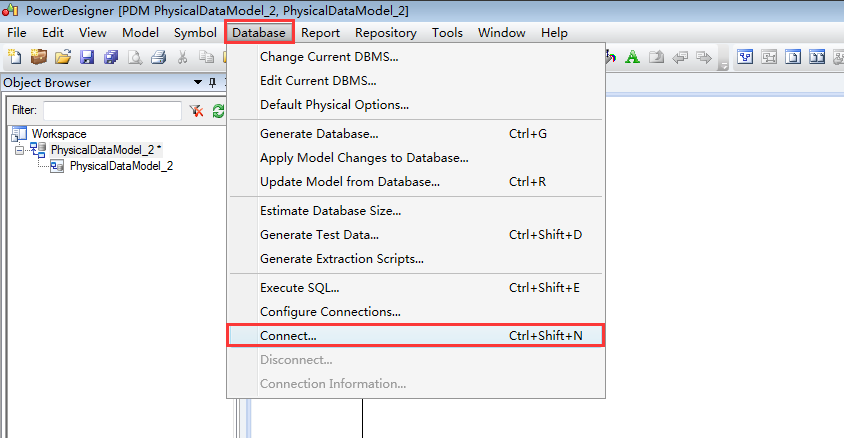Pin the Object Browser panel

(213, 82)
